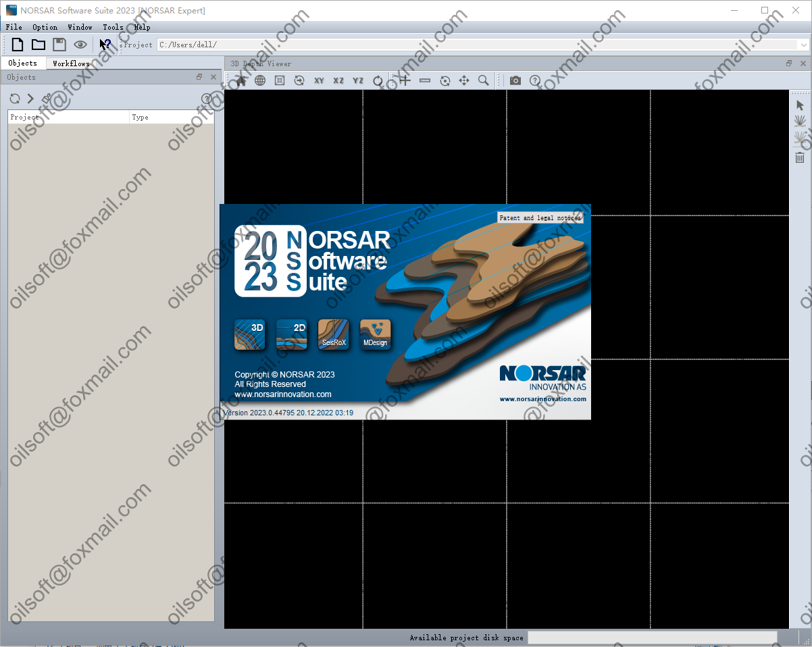The image size is (812, 647).
Task: Open the File menu
Action: click(14, 27)
